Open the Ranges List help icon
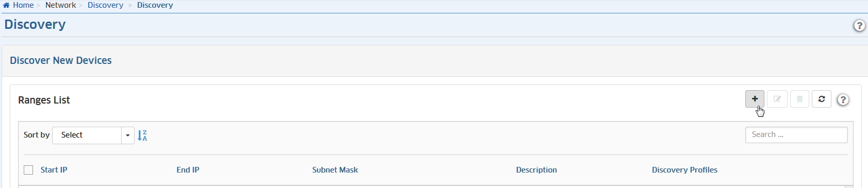 [x=843, y=100]
